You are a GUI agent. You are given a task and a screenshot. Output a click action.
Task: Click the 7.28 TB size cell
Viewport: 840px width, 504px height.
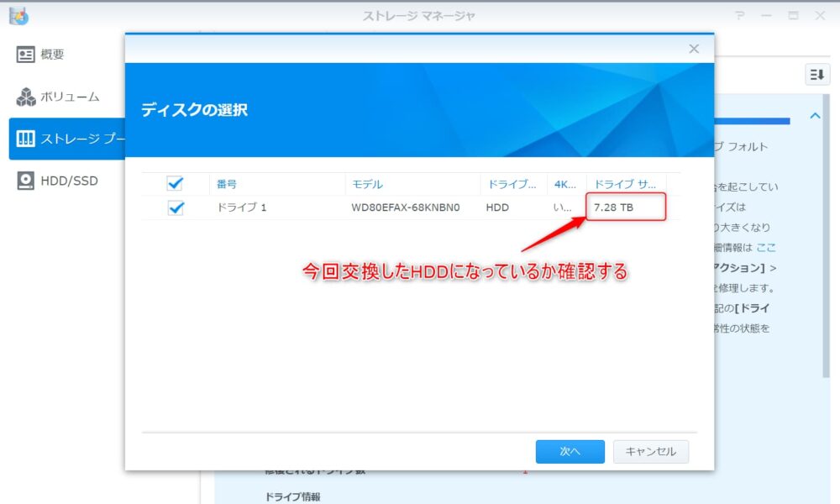click(613, 207)
